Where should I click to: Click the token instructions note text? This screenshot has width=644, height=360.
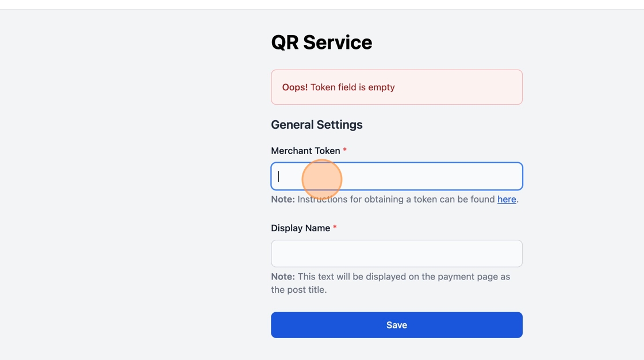(x=402, y=200)
